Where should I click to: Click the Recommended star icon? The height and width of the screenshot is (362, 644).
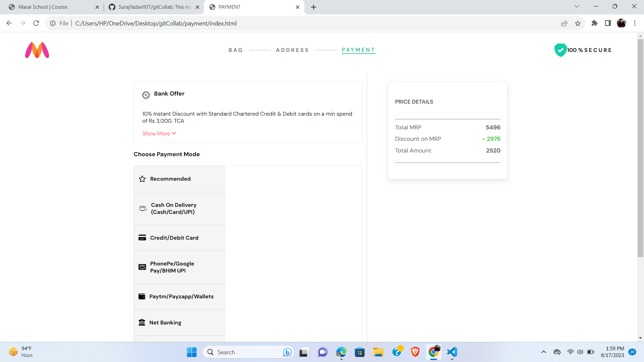click(x=142, y=179)
